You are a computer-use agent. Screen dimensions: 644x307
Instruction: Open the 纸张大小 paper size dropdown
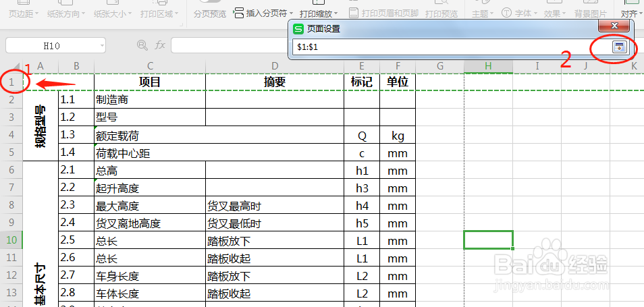tap(113, 13)
